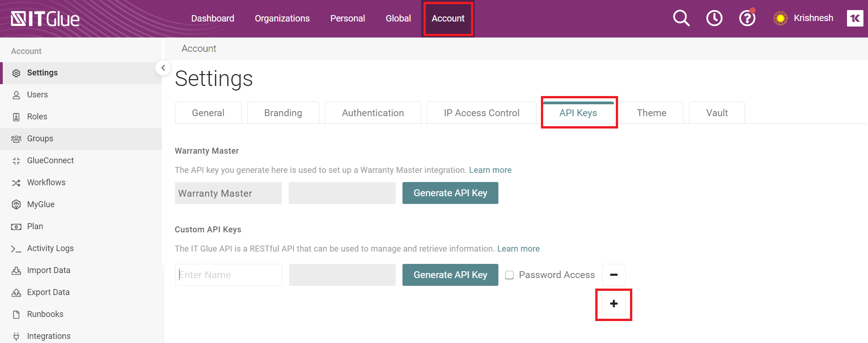Open Personal in top navigation

[348, 18]
